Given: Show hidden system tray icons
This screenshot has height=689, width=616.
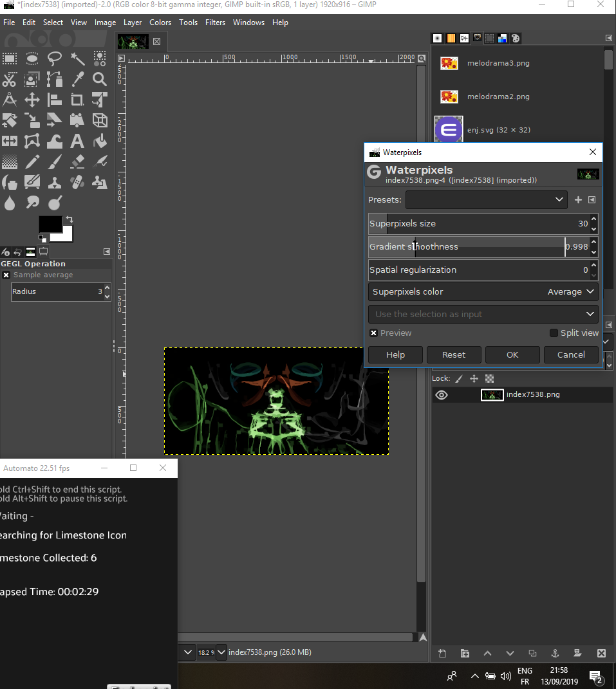Looking at the screenshot, I should pyautogui.click(x=475, y=676).
